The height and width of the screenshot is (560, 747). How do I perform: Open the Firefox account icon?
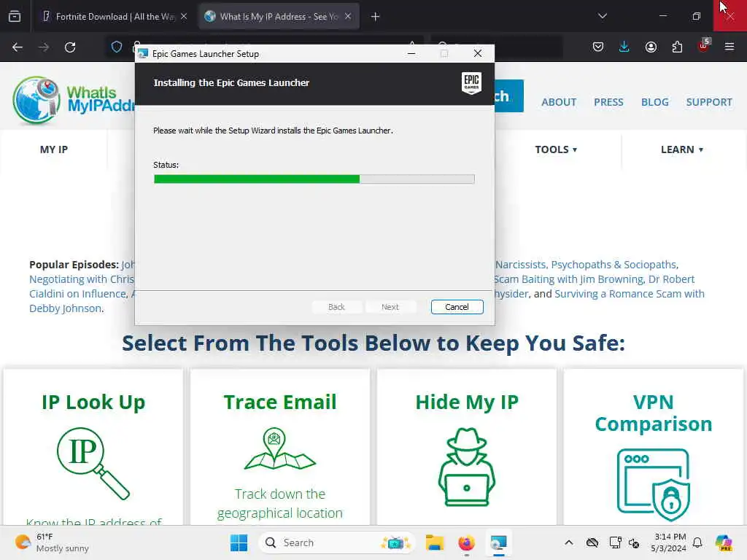pyautogui.click(x=651, y=47)
